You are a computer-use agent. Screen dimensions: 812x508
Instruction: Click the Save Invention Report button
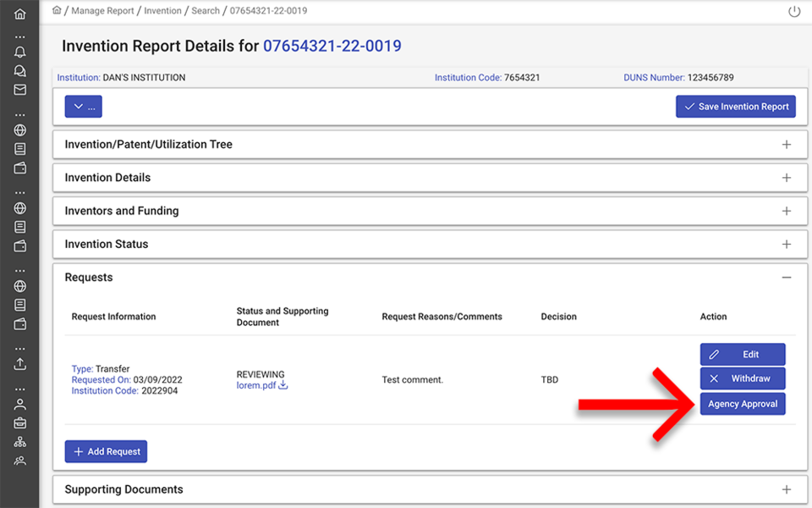click(735, 106)
